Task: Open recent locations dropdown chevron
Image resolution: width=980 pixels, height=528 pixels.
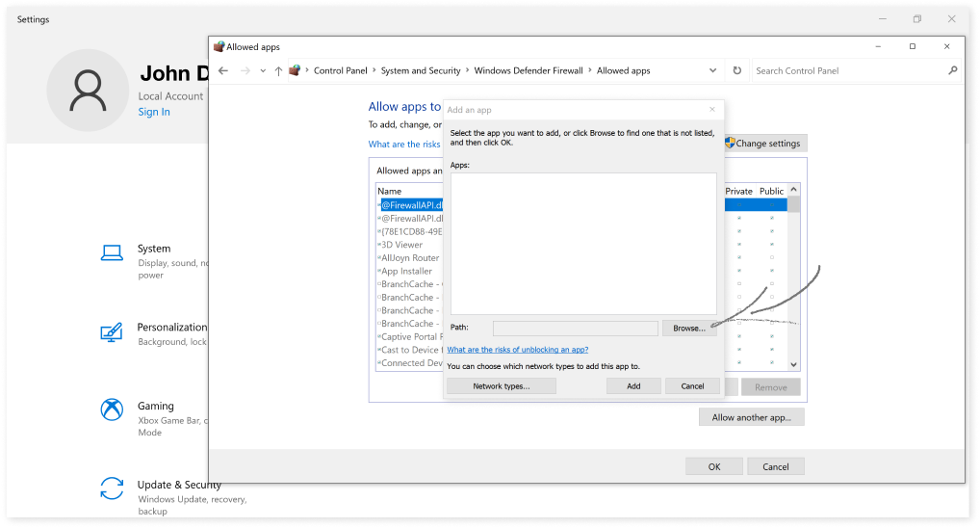Action: coord(263,71)
